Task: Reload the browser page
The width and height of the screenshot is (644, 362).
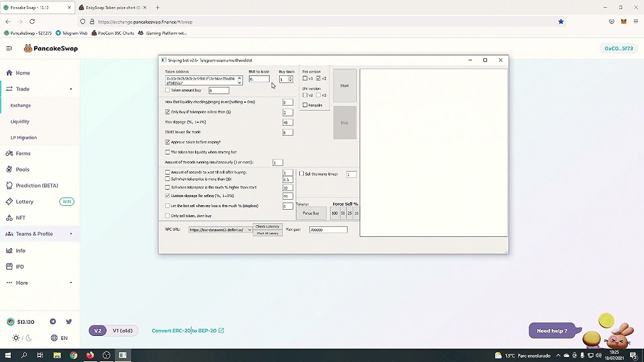Action: click(x=32, y=22)
